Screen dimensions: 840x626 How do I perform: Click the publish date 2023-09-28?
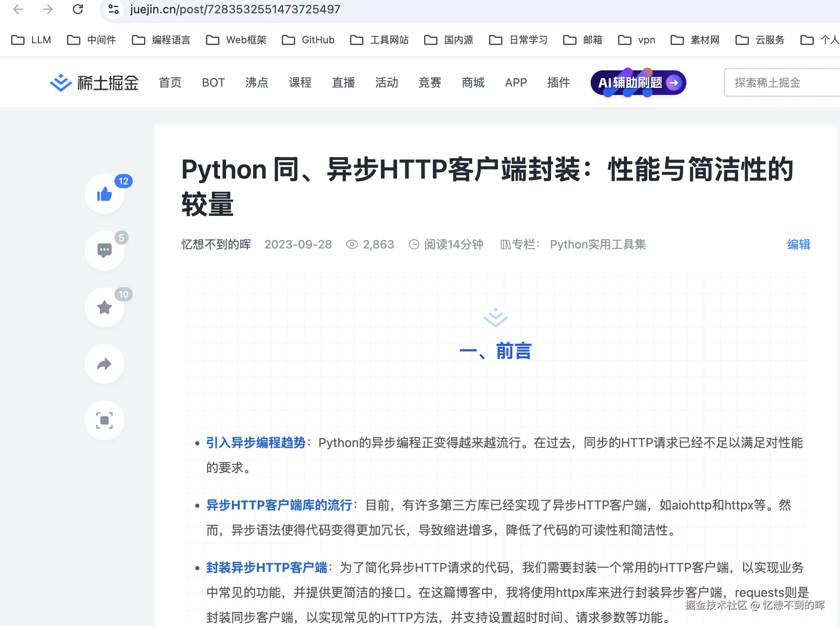click(x=298, y=244)
